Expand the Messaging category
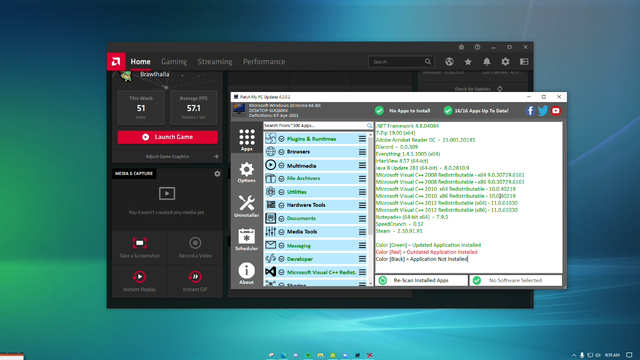Screen dimensions: 640x360 coord(281,246)
